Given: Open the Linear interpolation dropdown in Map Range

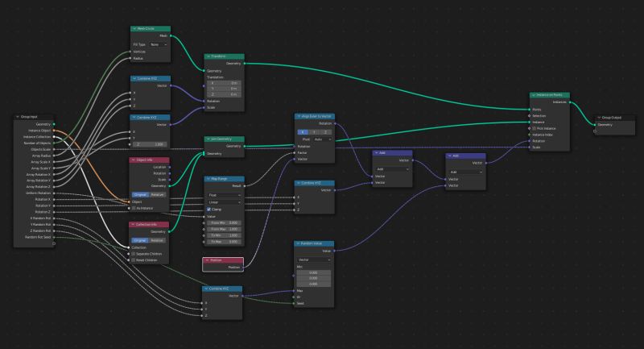Looking at the screenshot, I should point(225,202).
